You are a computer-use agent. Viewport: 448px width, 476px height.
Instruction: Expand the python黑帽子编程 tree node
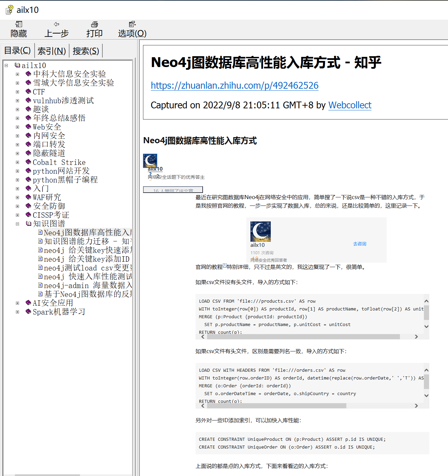(17, 180)
